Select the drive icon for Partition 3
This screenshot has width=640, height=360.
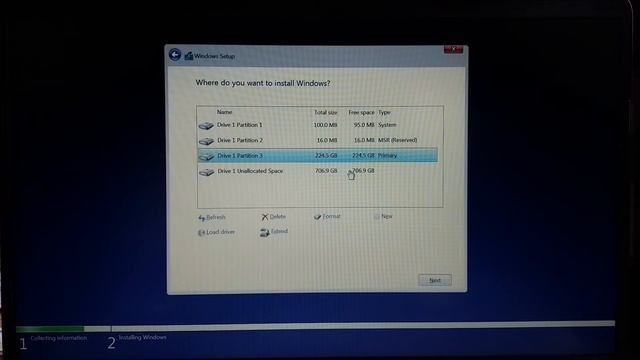206,156
